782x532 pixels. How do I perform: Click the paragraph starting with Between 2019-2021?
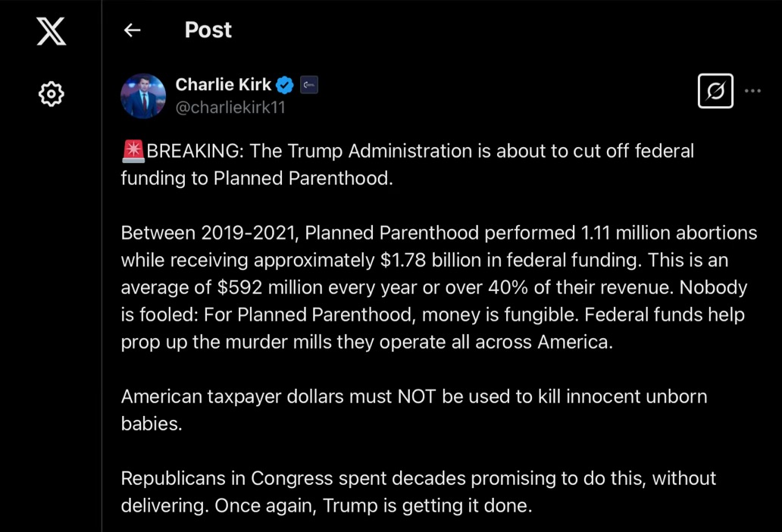point(439,287)
